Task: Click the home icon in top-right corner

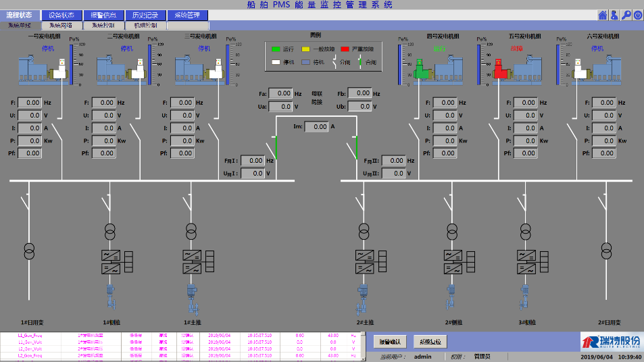Action: point(602,15)
